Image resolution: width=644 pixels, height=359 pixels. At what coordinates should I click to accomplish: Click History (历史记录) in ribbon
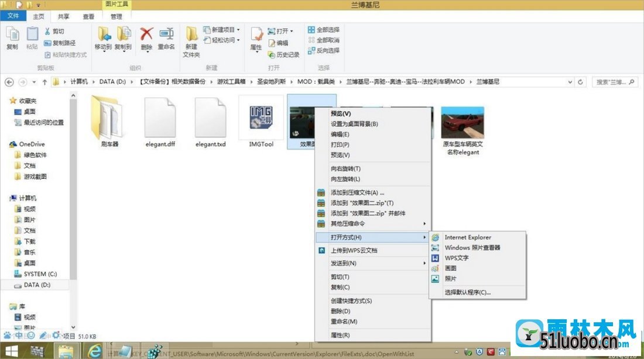[283, 54]
